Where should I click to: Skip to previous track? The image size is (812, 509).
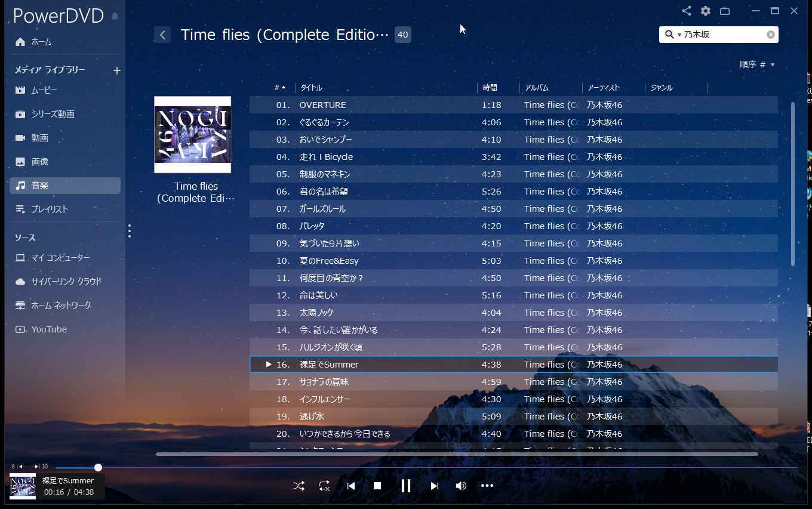pos(351,486)
